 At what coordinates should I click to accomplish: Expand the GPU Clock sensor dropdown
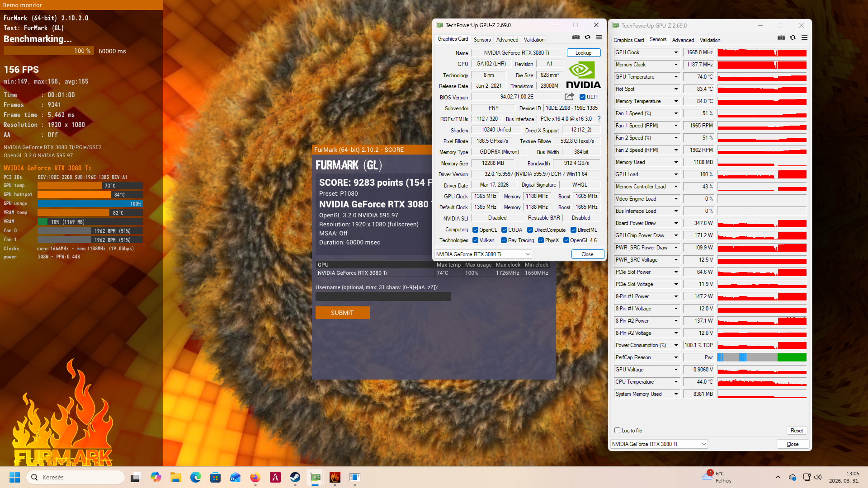tap(676, 52)
